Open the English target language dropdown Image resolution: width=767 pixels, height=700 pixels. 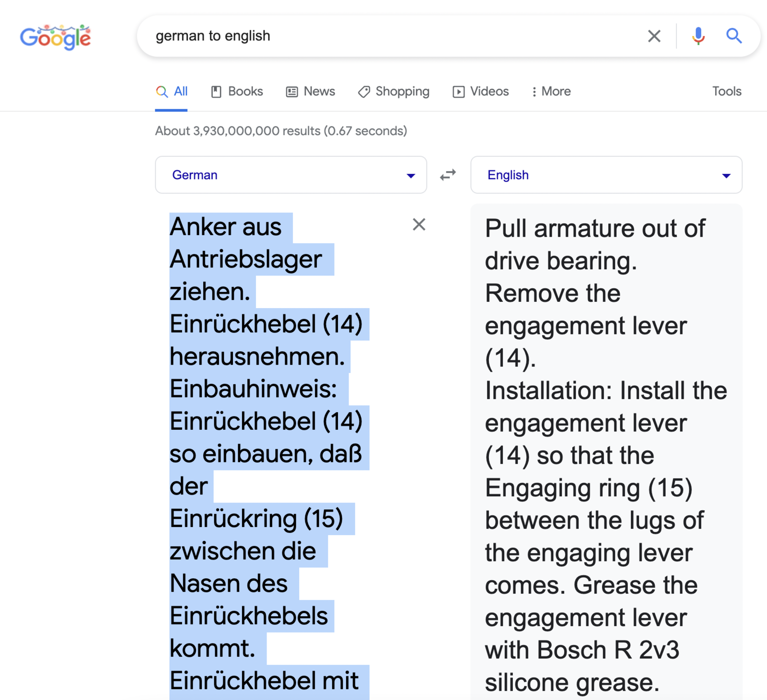point(606,175)
